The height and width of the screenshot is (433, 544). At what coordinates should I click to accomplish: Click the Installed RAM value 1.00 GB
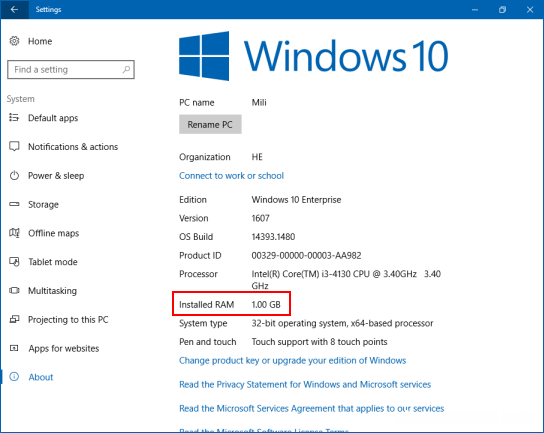click(x=266, y=305)
